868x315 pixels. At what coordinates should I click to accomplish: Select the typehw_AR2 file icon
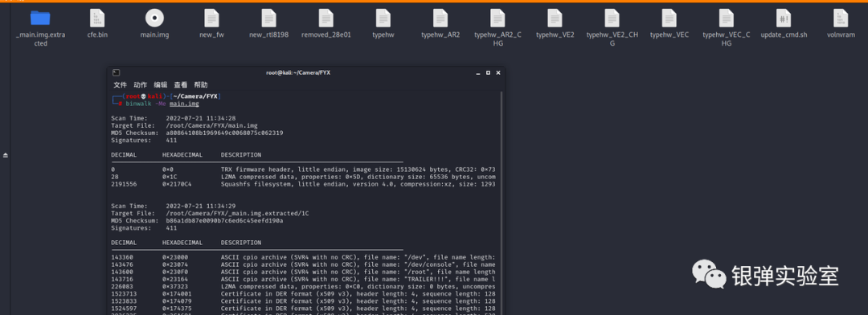click(440, 18)
